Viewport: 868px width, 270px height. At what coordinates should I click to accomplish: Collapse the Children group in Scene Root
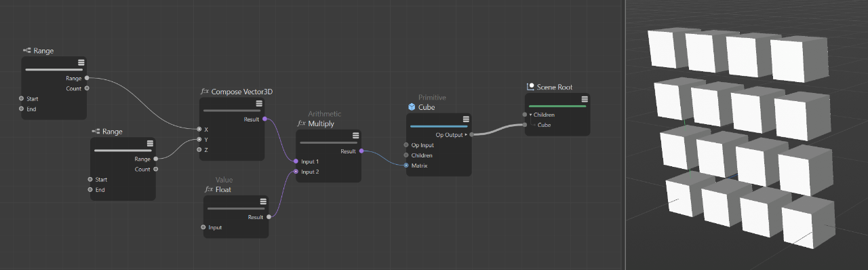click(x=531, y=115)
